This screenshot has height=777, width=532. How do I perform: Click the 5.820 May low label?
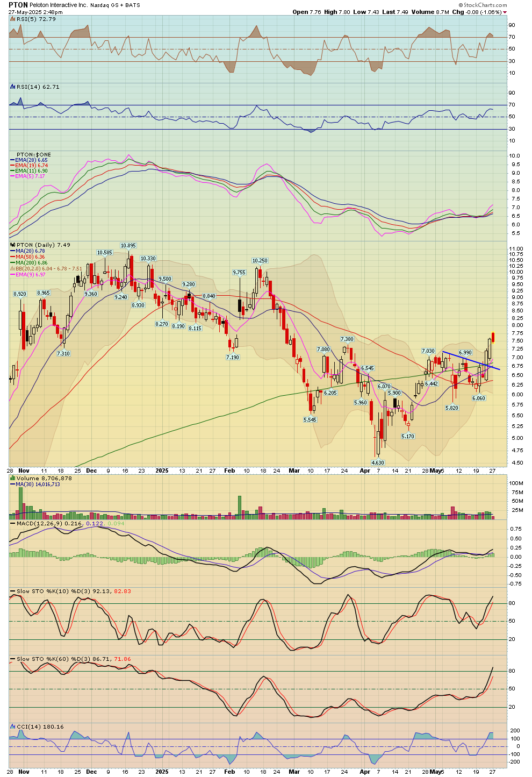pyautogui.click(x=452, y=408)
